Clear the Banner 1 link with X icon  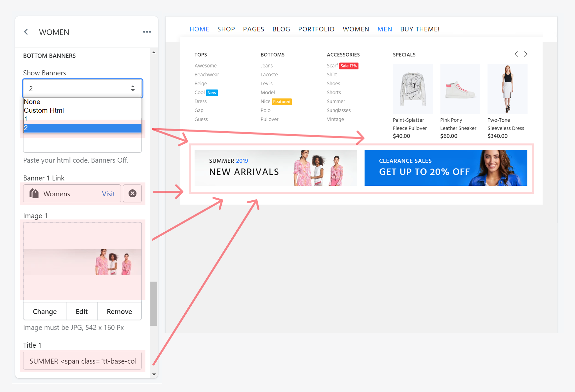click(133, 193)
